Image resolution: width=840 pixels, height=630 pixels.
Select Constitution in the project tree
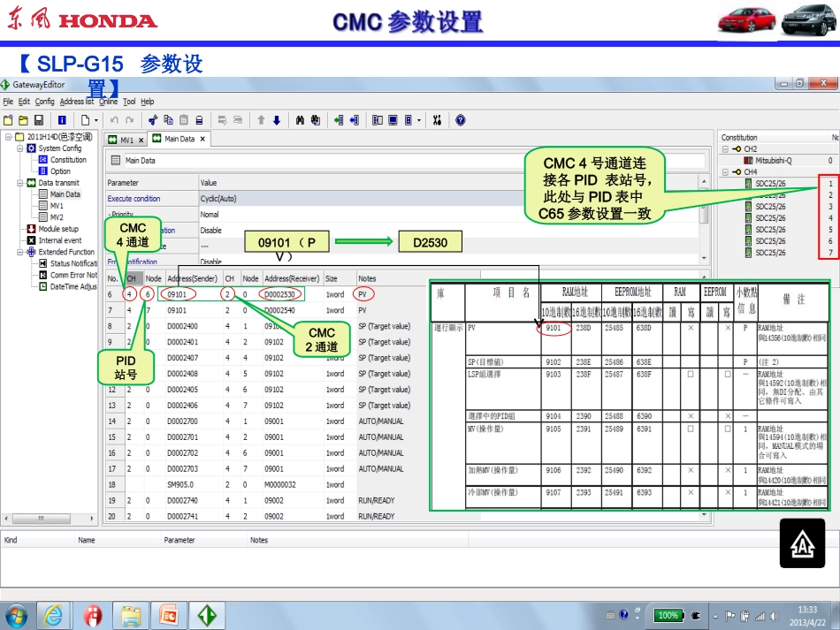point(68,160)
